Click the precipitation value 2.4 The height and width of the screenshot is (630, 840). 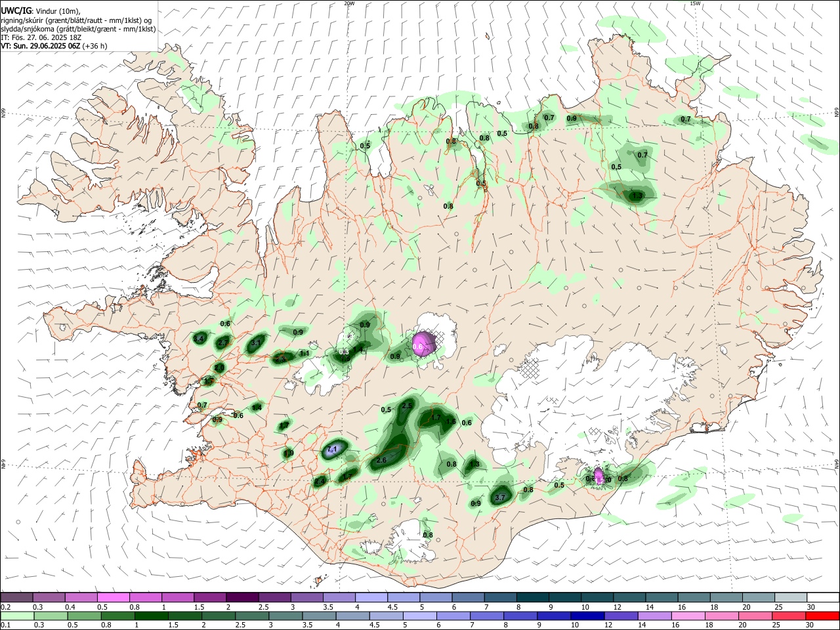pos(320,482)
